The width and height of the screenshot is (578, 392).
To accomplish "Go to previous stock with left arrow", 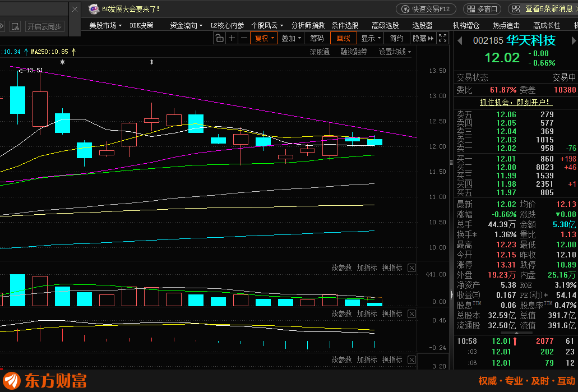I will [460, 40].
